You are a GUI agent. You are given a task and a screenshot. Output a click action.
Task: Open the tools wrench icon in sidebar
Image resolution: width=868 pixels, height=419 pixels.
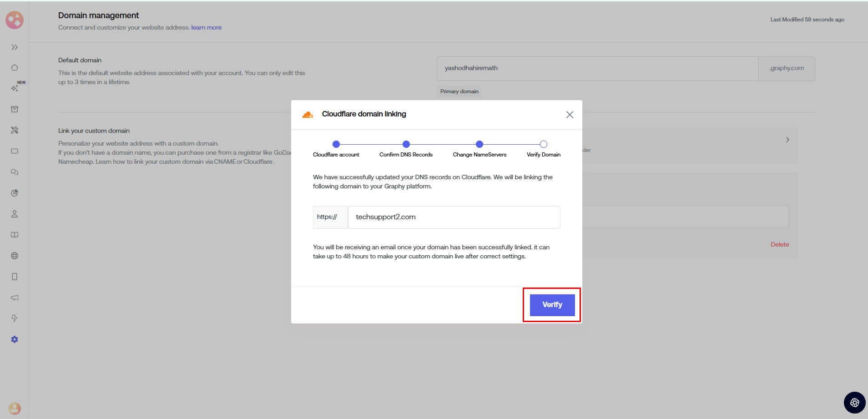pos(15,130)
